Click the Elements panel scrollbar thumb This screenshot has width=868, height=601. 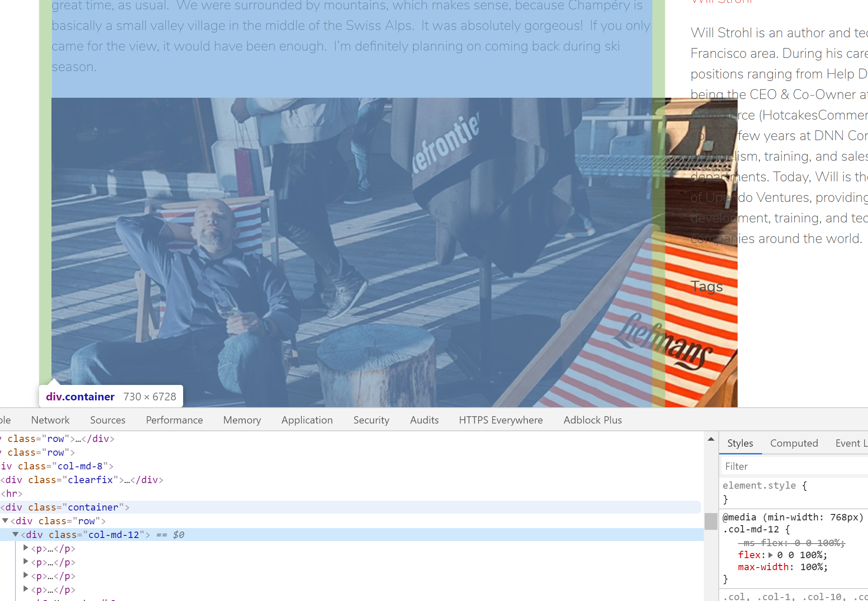tap(711, 521)
